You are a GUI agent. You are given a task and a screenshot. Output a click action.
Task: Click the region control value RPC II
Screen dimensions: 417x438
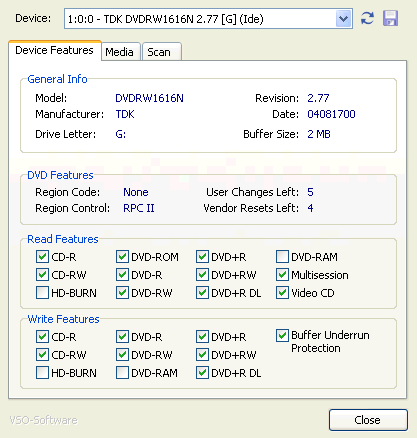click(x=139, y=208)
